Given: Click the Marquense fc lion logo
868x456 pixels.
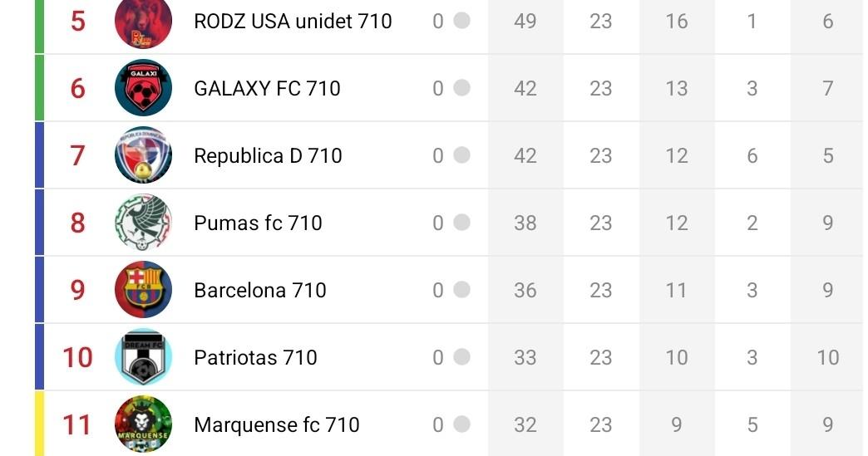Looking at the screenshot, I should 143,424.
